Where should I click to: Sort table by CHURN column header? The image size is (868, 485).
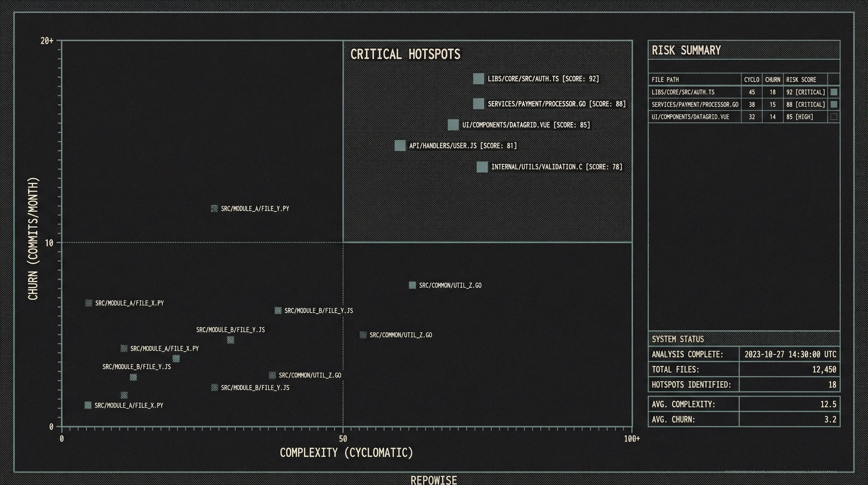pos(772,80)
